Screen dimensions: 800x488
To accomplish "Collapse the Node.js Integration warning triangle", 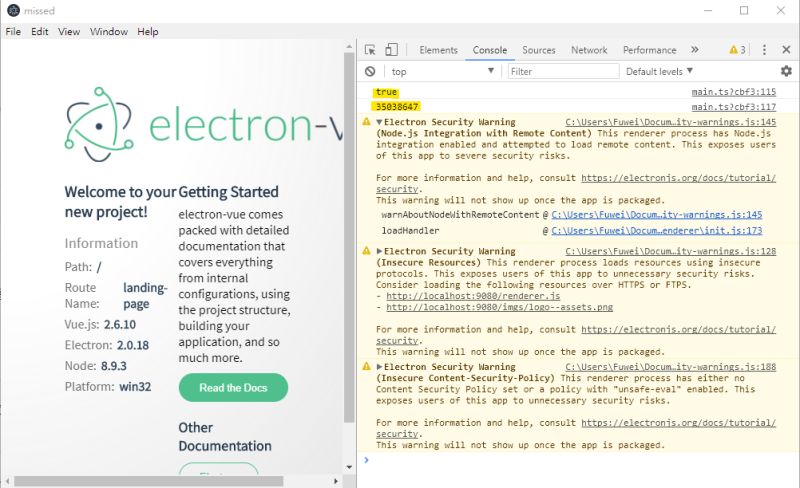I will (379, 123).
